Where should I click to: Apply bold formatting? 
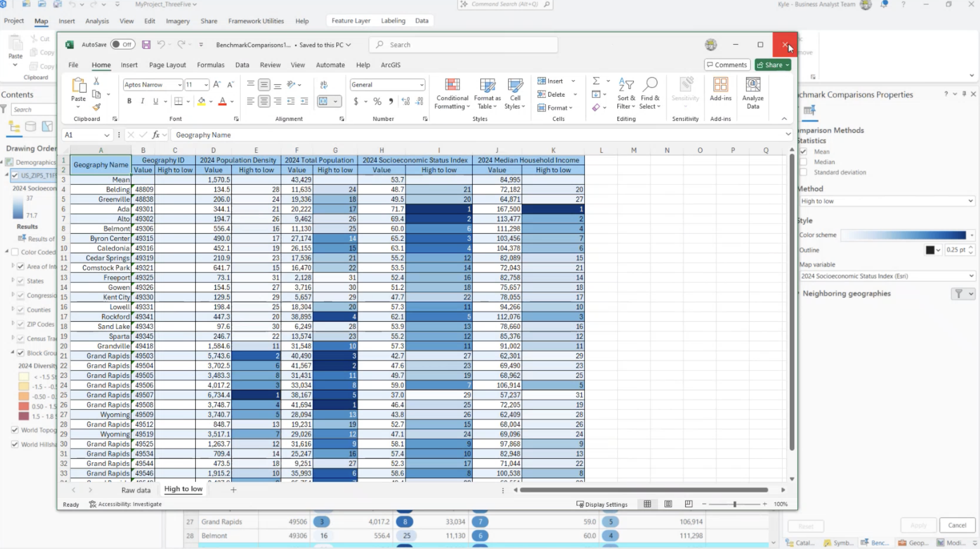129,101
